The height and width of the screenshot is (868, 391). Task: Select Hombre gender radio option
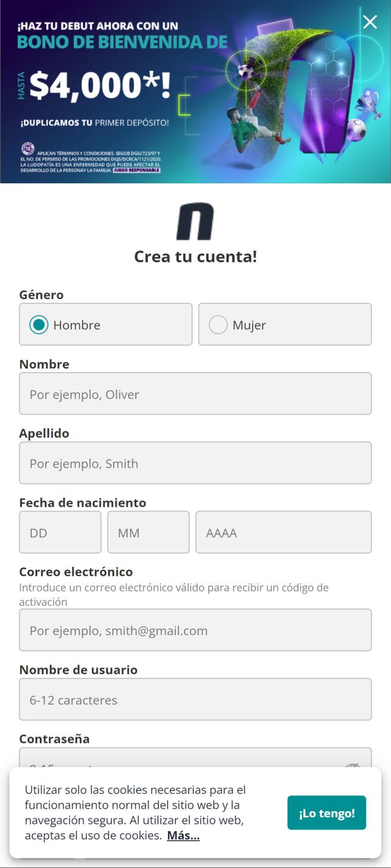(39, 325)
